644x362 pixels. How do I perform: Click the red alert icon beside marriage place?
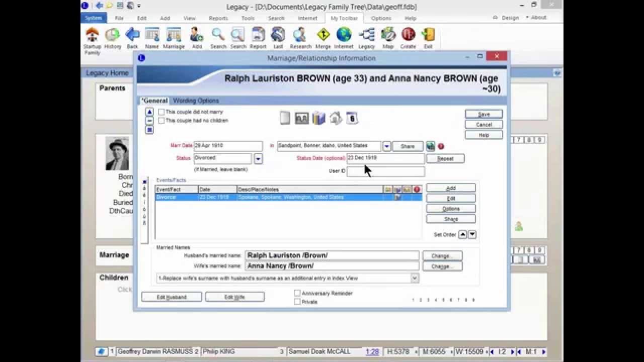[441, 146]
